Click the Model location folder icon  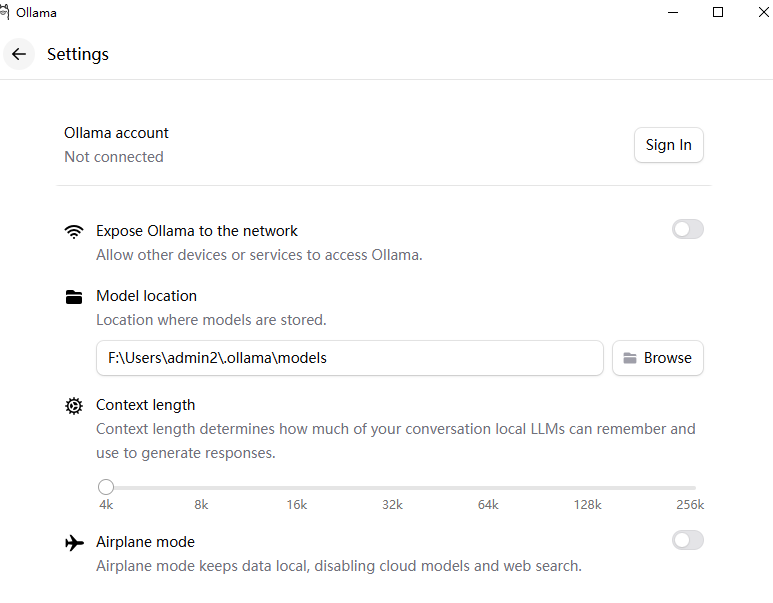74,297
